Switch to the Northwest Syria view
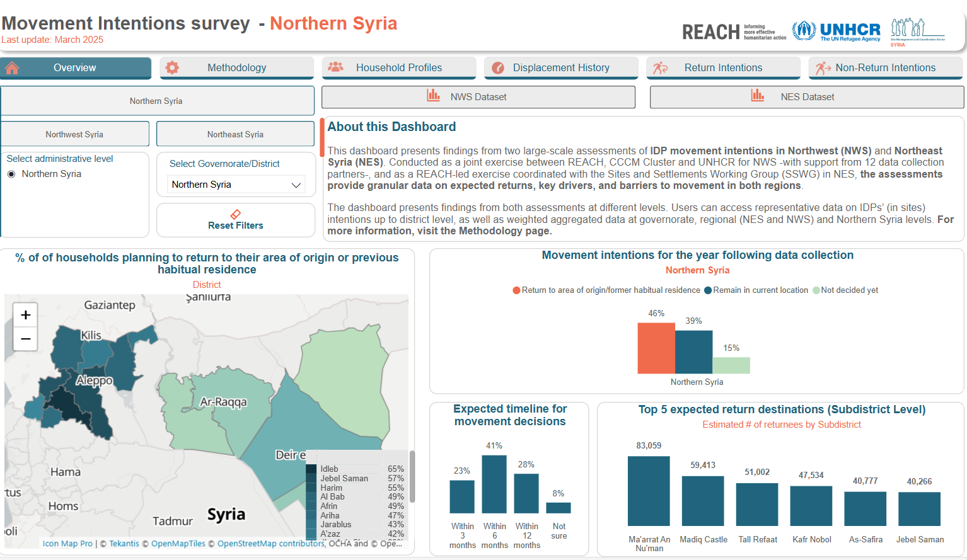967x560 pixels. coord(74,134)
